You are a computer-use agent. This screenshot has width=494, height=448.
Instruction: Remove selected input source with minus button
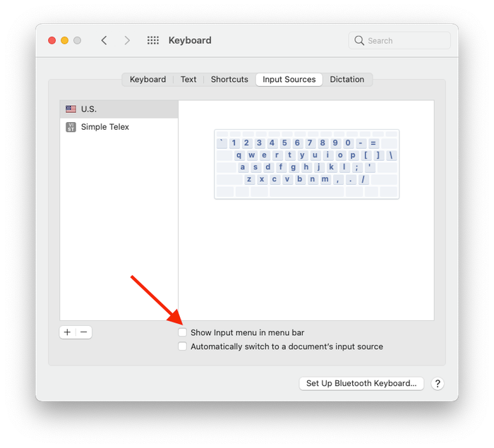pos(84,332)
